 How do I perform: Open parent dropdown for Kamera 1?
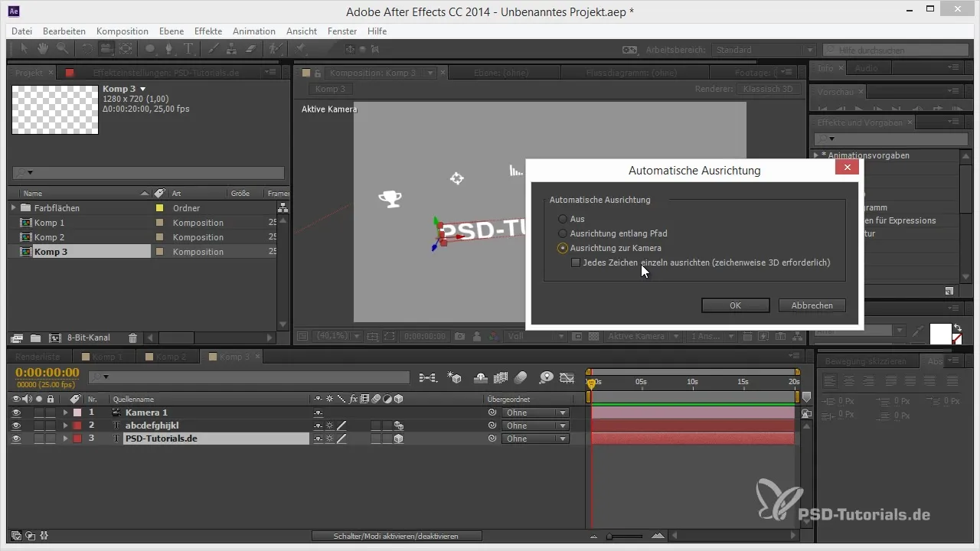tap(535, 412)
